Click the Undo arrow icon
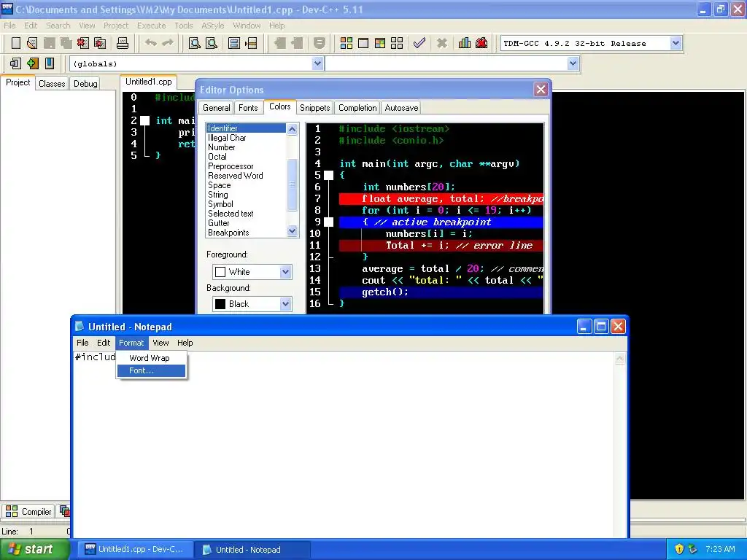 (x=151, y=43)
